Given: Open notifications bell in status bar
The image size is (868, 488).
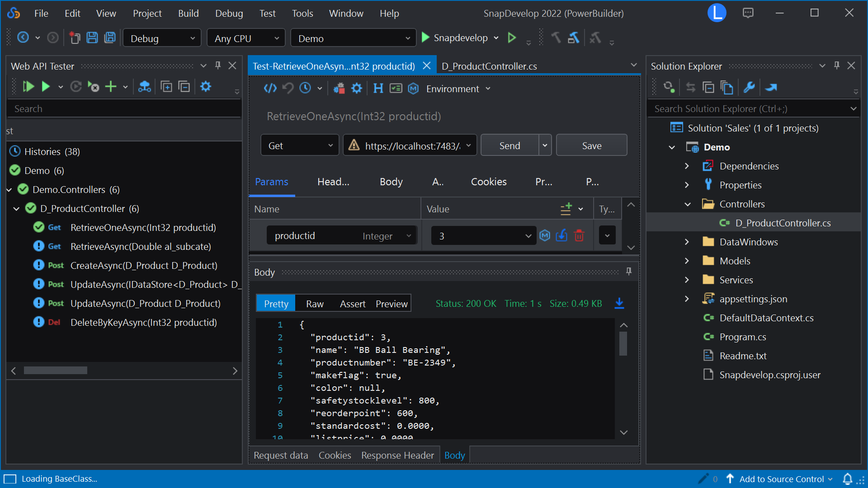Looking at the screenshot, I should point(848,479).
